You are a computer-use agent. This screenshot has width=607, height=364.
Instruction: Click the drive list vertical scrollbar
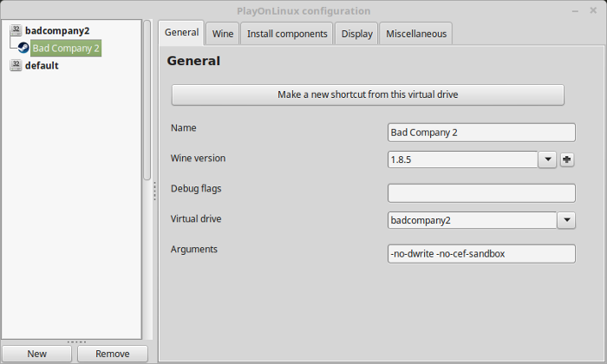147,100
